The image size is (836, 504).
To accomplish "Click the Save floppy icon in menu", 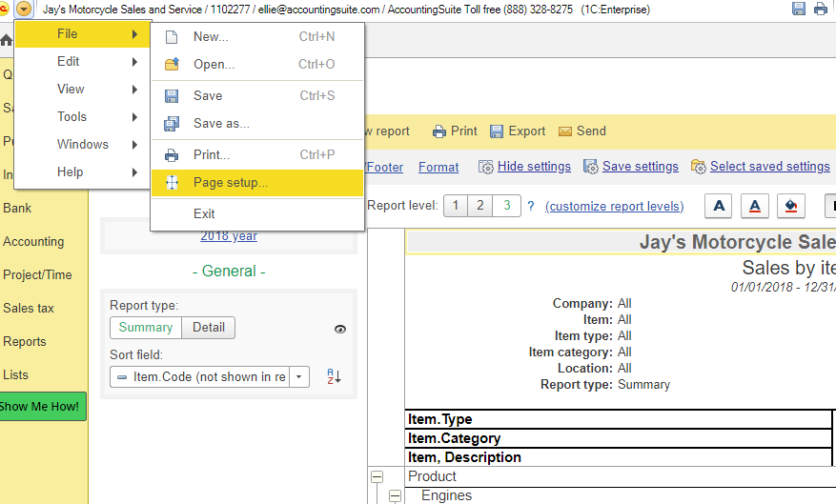I will tap(172, 96).
